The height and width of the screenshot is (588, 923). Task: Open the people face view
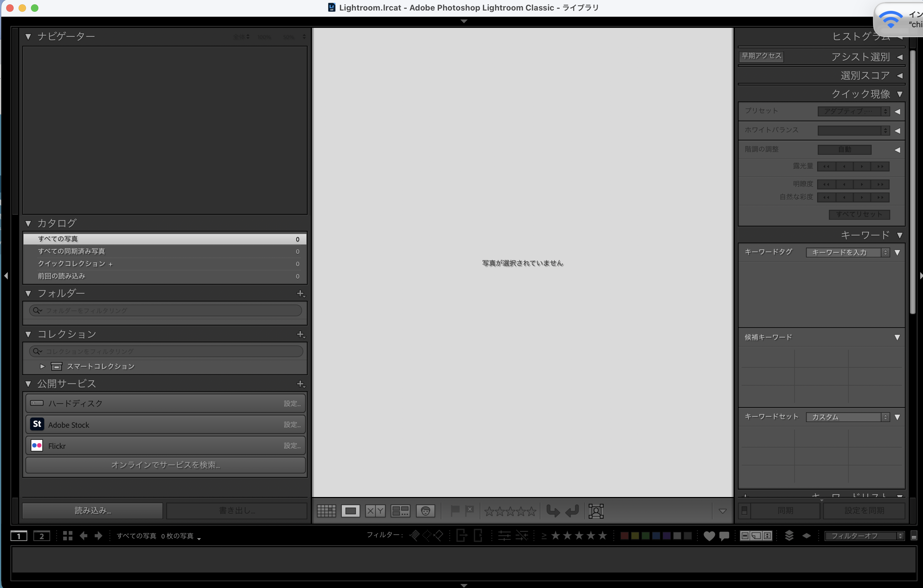coord(425,511)
